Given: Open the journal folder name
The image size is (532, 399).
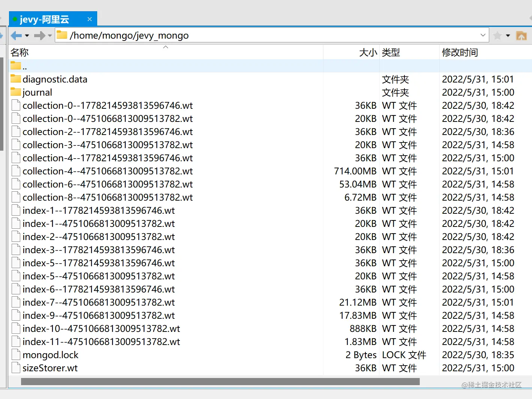Looking at the screenshot, I should 37,92.
